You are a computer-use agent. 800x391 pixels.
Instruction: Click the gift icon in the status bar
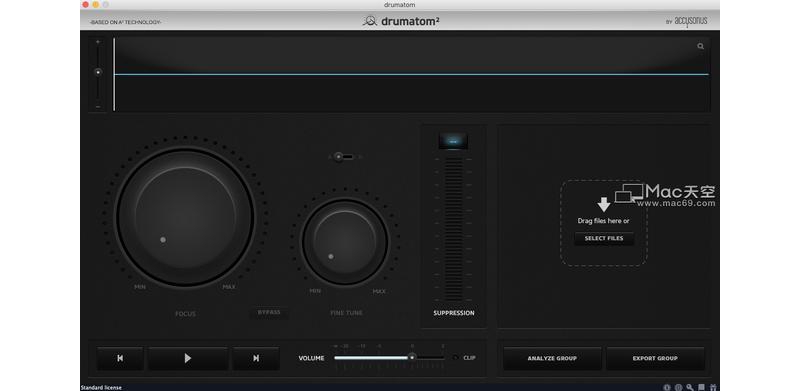713,387
